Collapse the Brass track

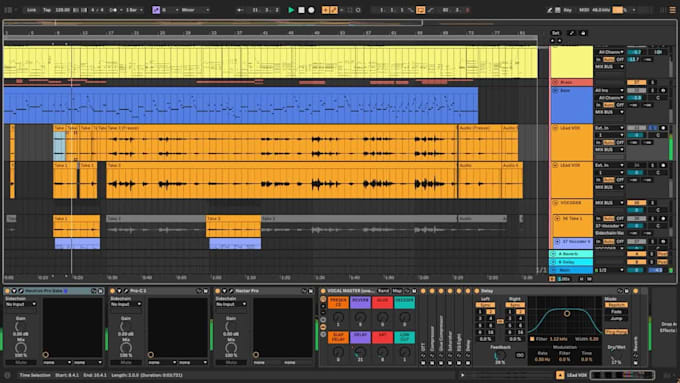(555, 82)
